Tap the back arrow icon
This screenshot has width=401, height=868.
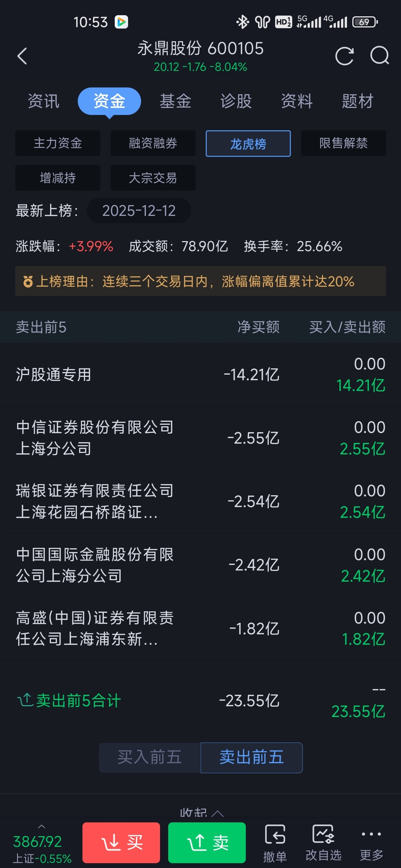pyautogui.click(x=22, y=56)
